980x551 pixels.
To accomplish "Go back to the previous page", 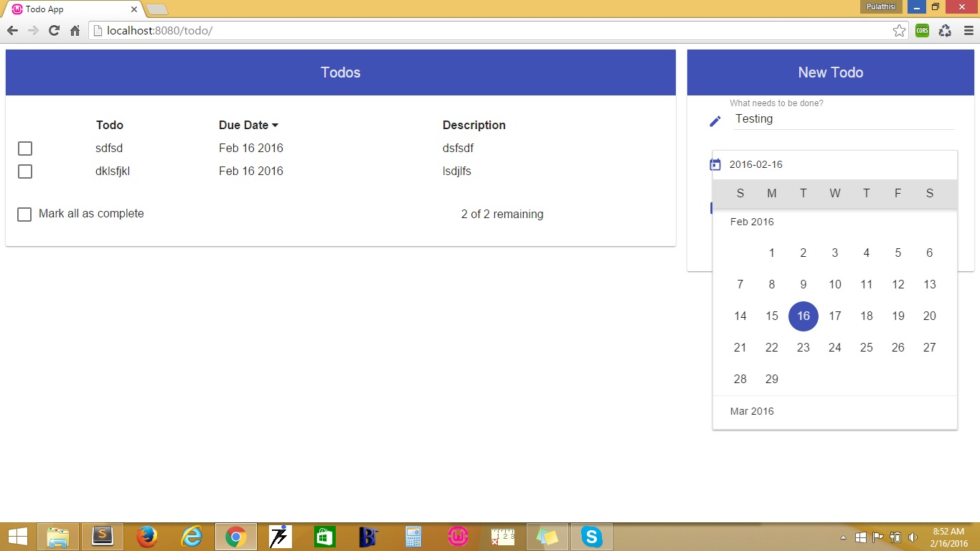I will tap(12, 30).
